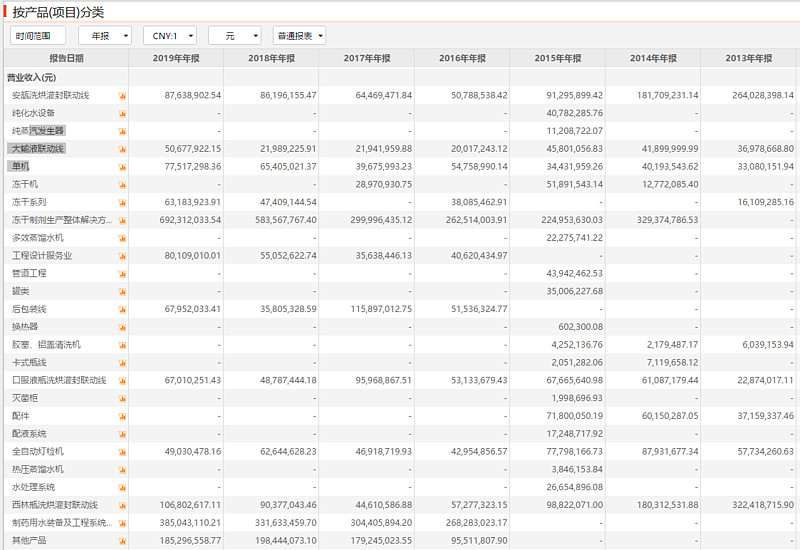Open the 普通报表 report type dropdown

(299, 35)
